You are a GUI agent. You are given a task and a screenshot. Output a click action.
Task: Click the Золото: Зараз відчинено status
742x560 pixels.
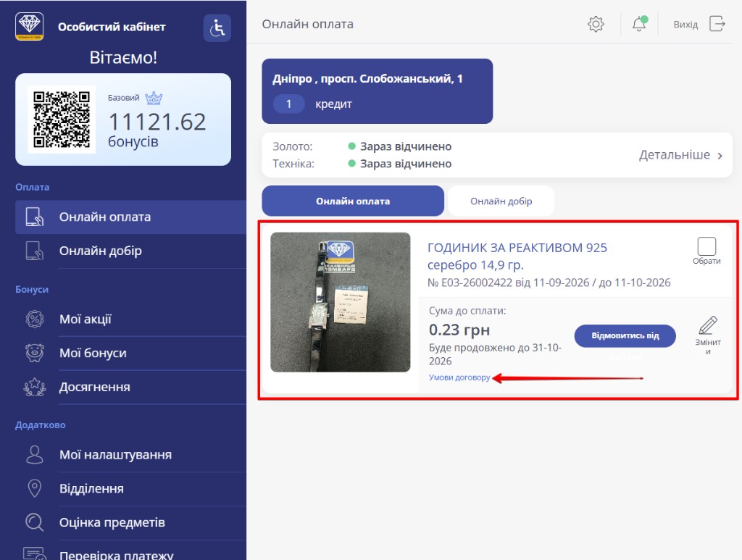tap(362, 146)
